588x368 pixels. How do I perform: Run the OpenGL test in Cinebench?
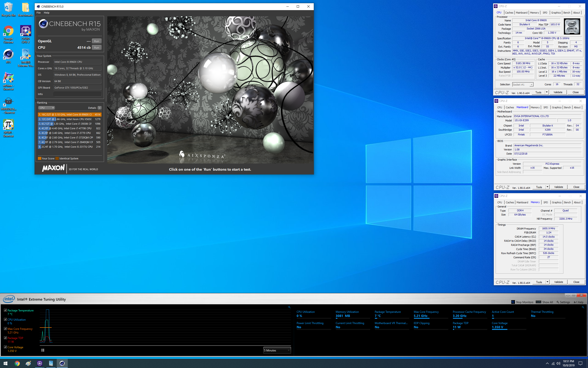pyautogui.click(x=96, y=41)
